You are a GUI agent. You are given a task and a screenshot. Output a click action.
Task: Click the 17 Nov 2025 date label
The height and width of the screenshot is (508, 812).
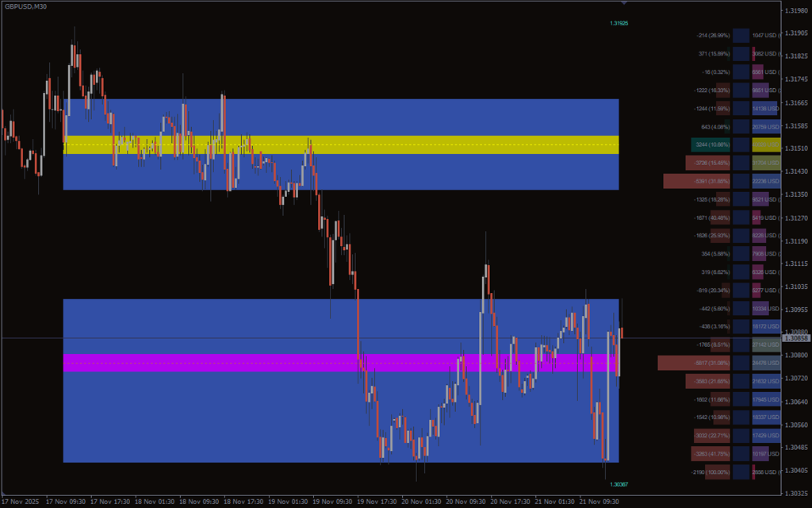point(21,502)
